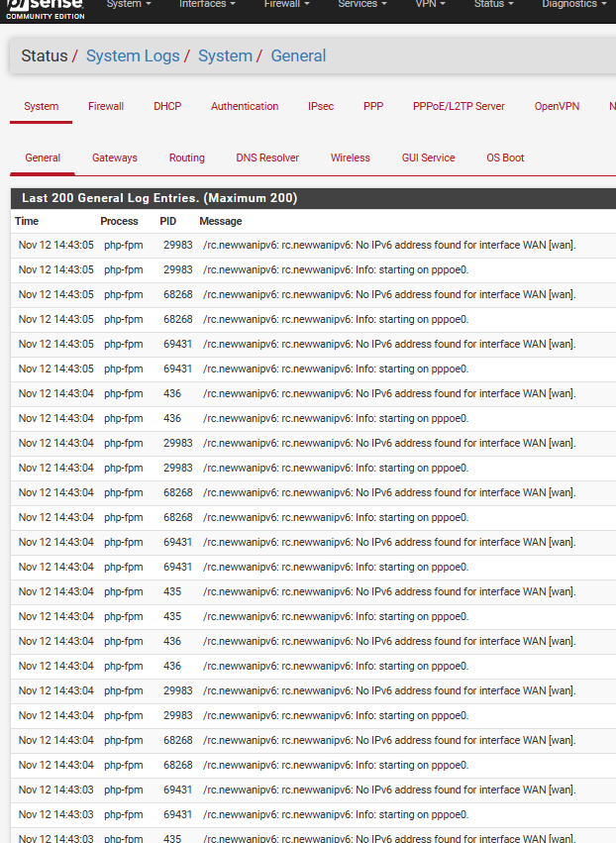
Task: Switch to the DHCP log tab
Action: (x=167, y=106)
